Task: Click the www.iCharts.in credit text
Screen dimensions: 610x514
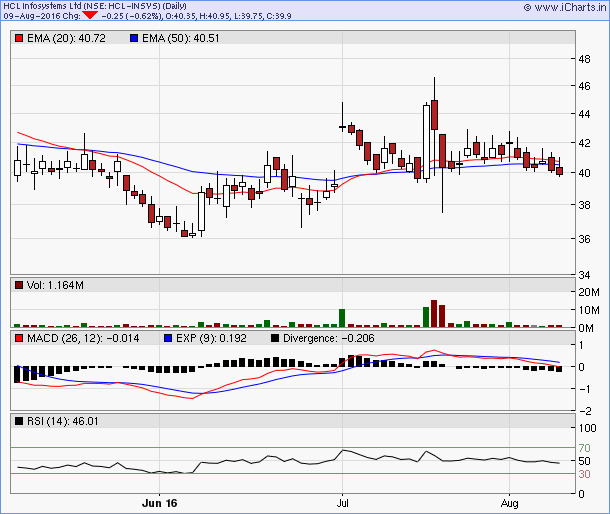Action: coord(565,7)
